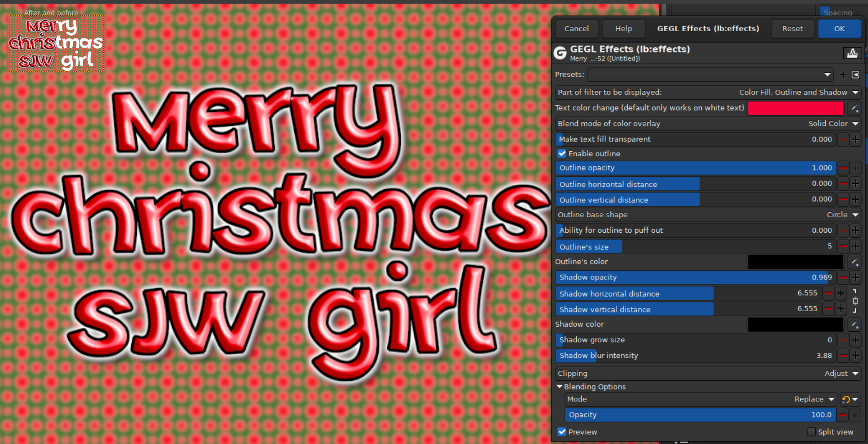Uncheck the Preview checkbox

pos(562,432)
